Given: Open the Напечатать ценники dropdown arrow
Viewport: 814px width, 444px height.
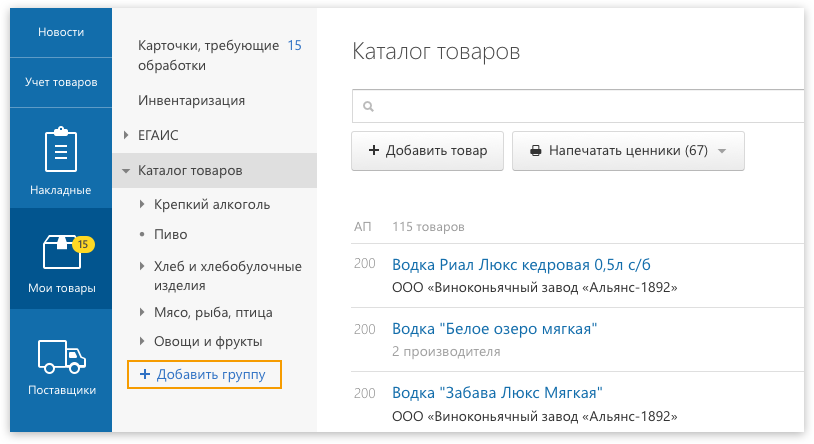Looking at the screenshot, I should (x=723, y=152).
